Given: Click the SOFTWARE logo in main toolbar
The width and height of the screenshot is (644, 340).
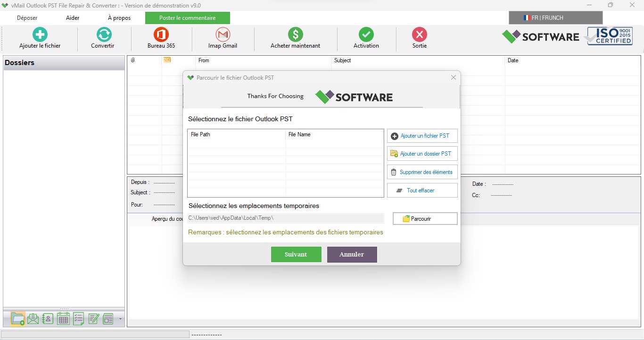Looking at the screenshot, I should 540,36.
